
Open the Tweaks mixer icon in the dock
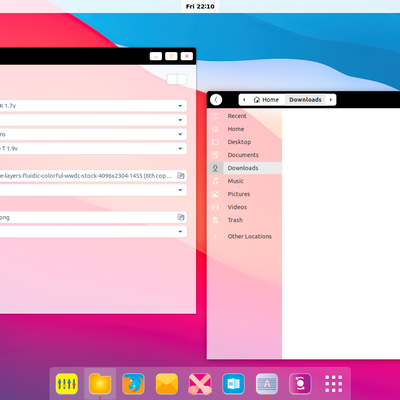pyautogui.click(x=67, y=384)
